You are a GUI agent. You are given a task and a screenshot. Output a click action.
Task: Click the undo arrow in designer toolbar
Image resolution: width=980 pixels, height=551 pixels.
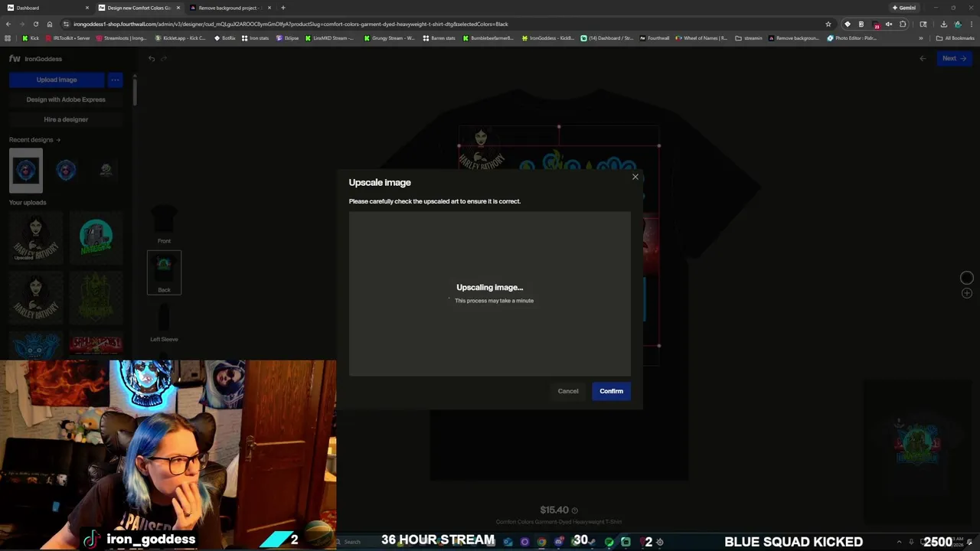[152, 59]
